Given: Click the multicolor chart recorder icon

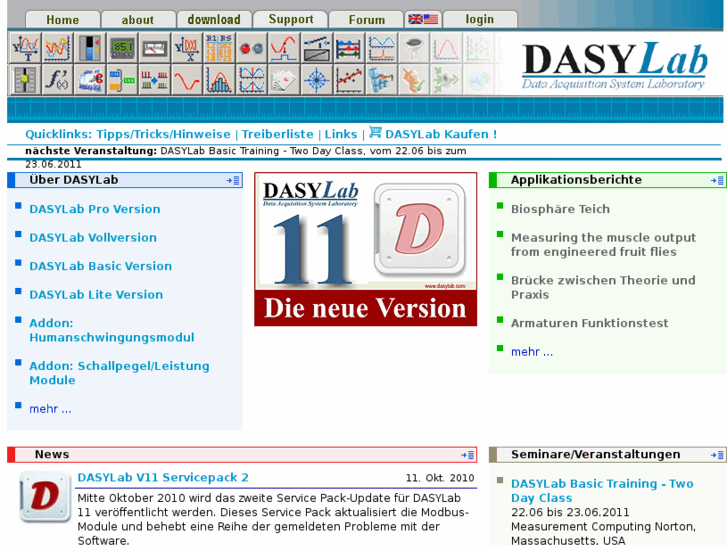Looking at the screenshot, I should coord(57,48).
